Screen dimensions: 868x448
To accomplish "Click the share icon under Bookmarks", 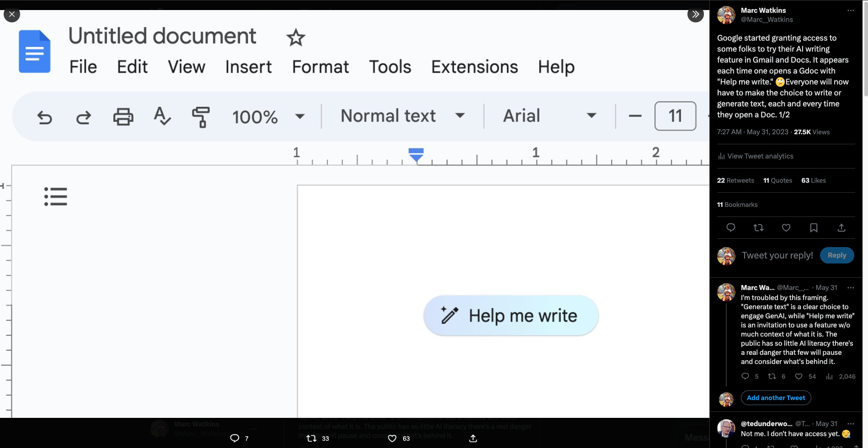I will 841,227.
